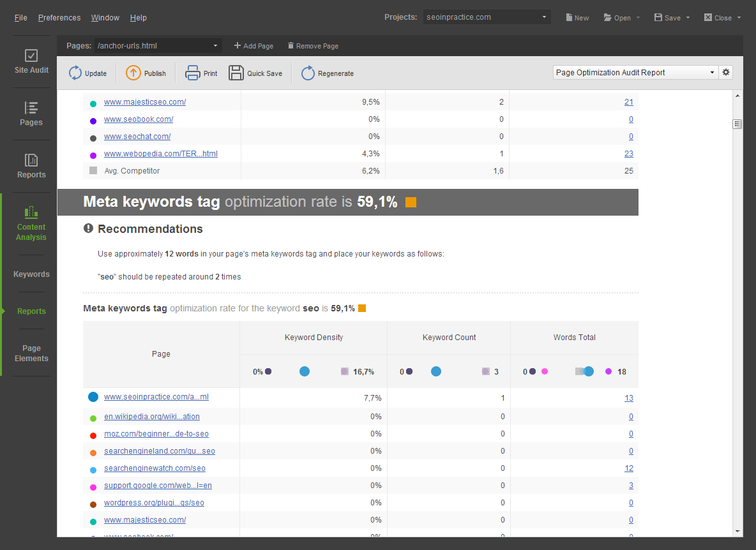
Task: Open the Preferences menu
Action: tap(59, 18)
